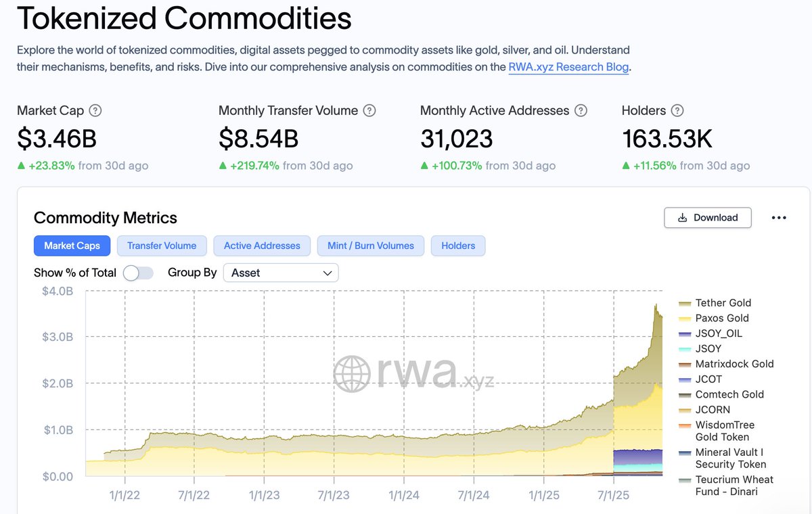The width and height of the screenshot is (812, 514).
Task: Click the $8.54B transfer volume value
Action: [258, 139]
